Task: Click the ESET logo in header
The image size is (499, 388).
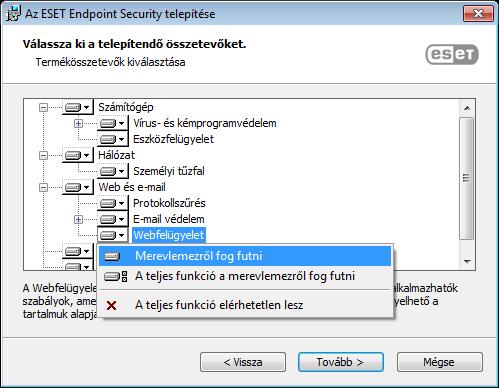Action: [452, 54]
